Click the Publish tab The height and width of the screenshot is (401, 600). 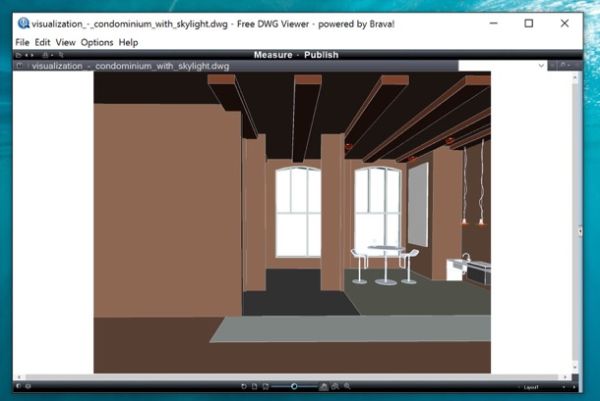tap(319, 55)
